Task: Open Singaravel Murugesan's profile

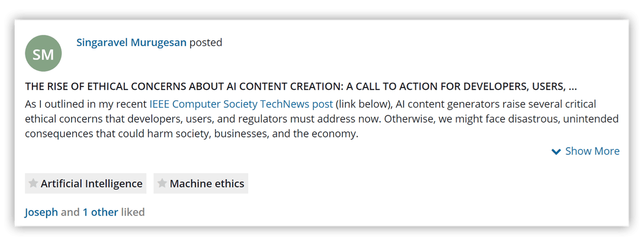Action: [131, 42]
